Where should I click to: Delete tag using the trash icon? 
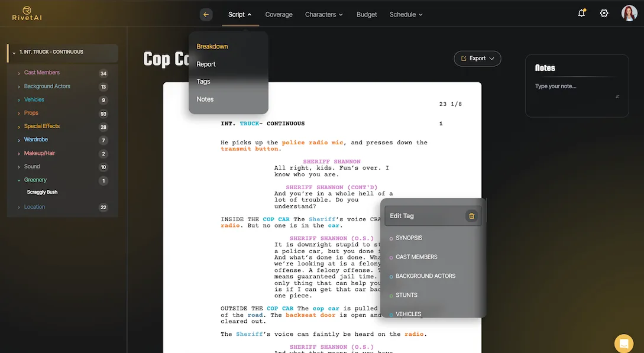pos(471,216)
